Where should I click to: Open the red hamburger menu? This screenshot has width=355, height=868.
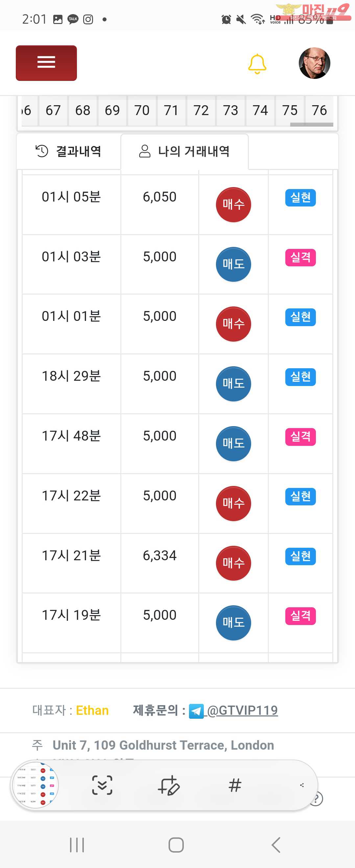point(46,63)
